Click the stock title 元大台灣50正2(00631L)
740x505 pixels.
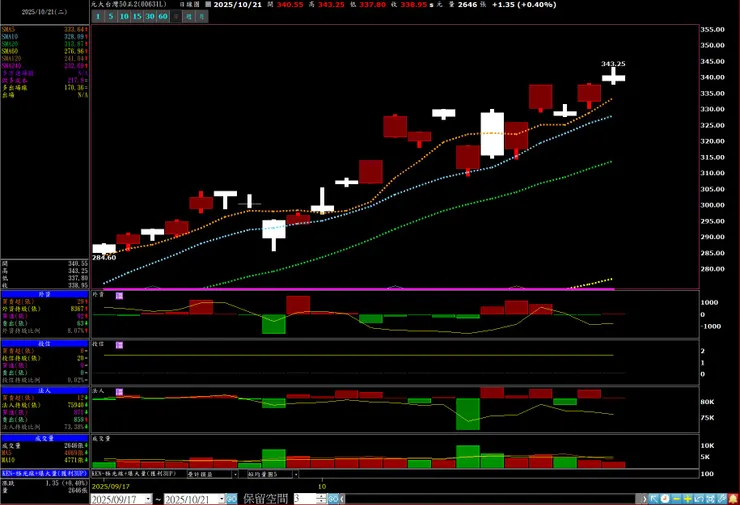coord(129,4)
